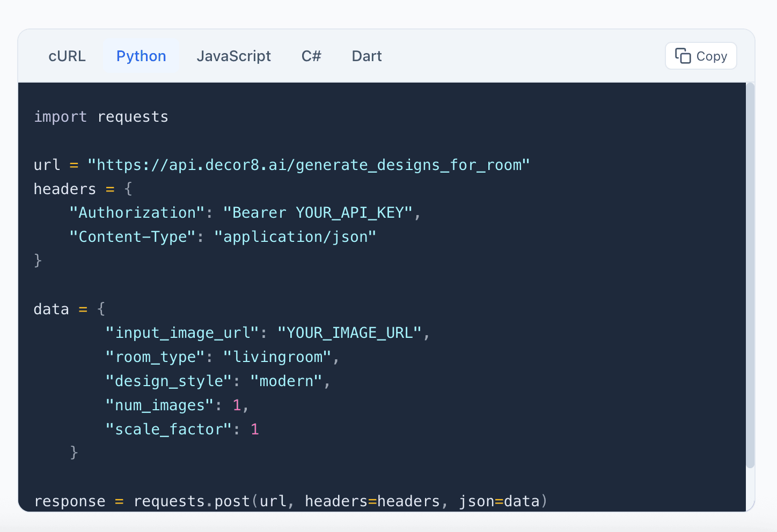View the Dart code sample
The image size is (777, 532).
point(366,56)
